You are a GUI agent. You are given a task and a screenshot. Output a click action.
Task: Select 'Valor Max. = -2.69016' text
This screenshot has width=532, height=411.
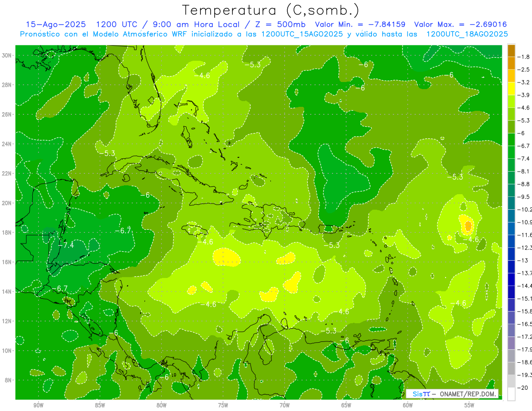click(460, 24)
